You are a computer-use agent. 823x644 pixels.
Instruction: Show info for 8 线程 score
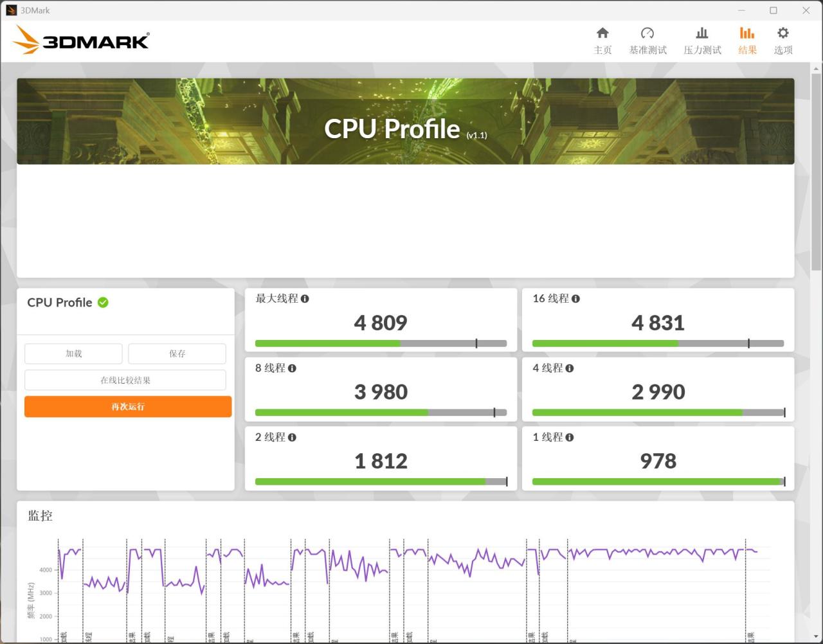pyautogui.click(x=292, y=368)
